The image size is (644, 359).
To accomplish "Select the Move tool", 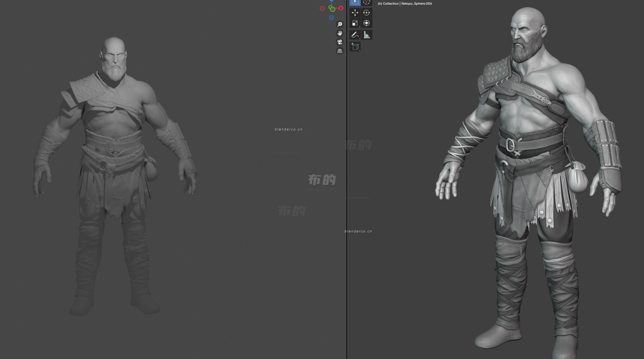I will click(x=355, y=13).
